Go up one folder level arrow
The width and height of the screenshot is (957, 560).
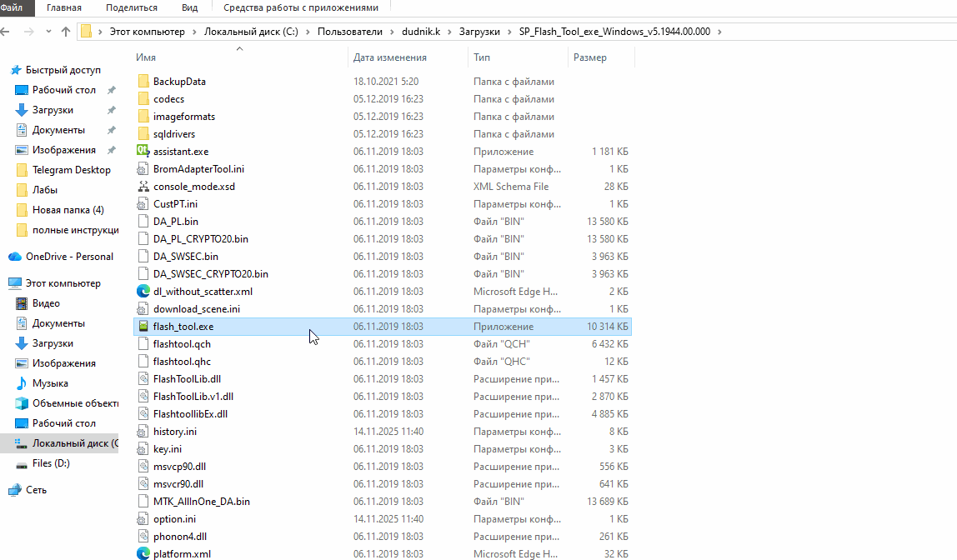(x=66, y=32)
